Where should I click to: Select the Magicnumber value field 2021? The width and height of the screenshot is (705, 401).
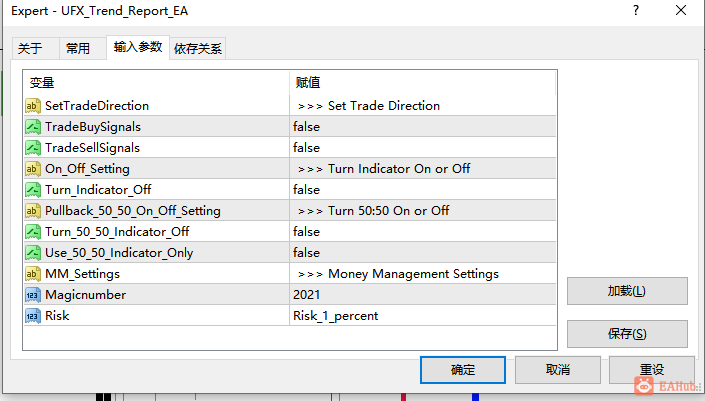tap(423, 295)
